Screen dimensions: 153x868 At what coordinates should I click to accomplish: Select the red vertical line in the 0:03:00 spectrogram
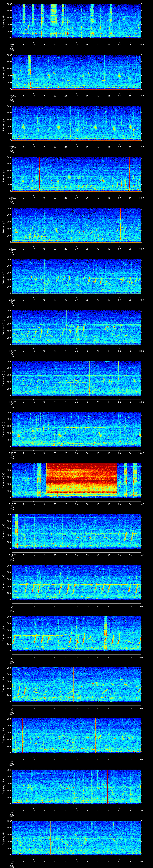(x=70, y=123)
